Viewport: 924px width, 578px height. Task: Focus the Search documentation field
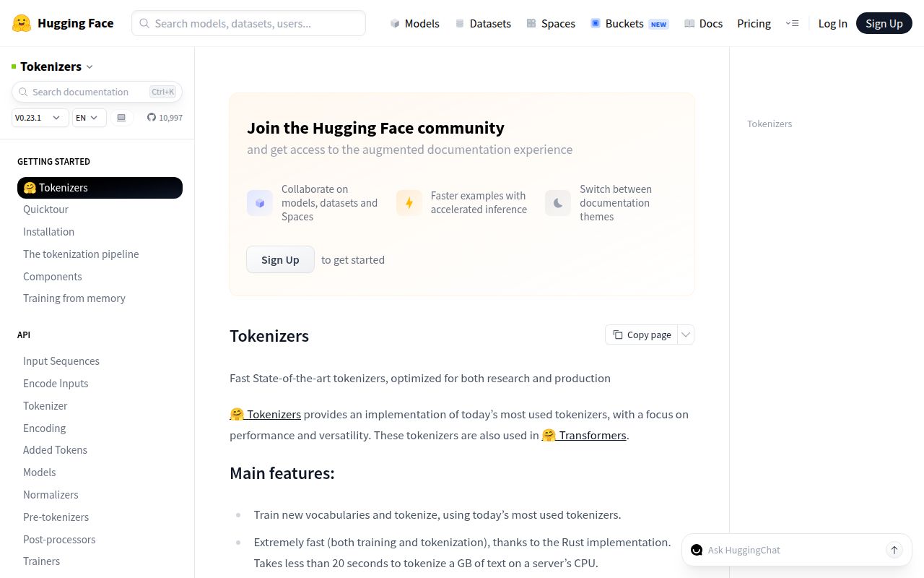click(97, 92)
